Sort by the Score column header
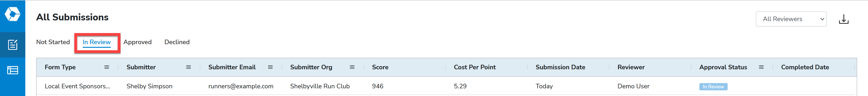Image resolution: width=868 pixels, height=96 pixels. click(380, 67)
